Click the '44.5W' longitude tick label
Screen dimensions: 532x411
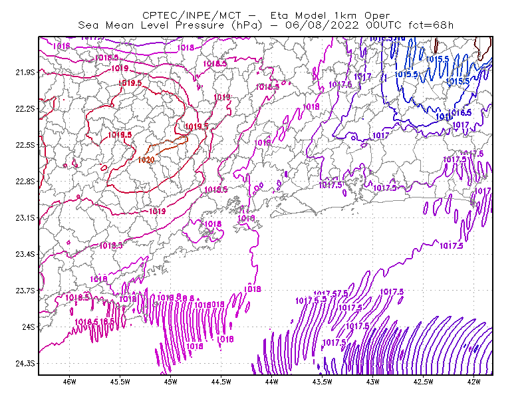[x=221, y=382]
